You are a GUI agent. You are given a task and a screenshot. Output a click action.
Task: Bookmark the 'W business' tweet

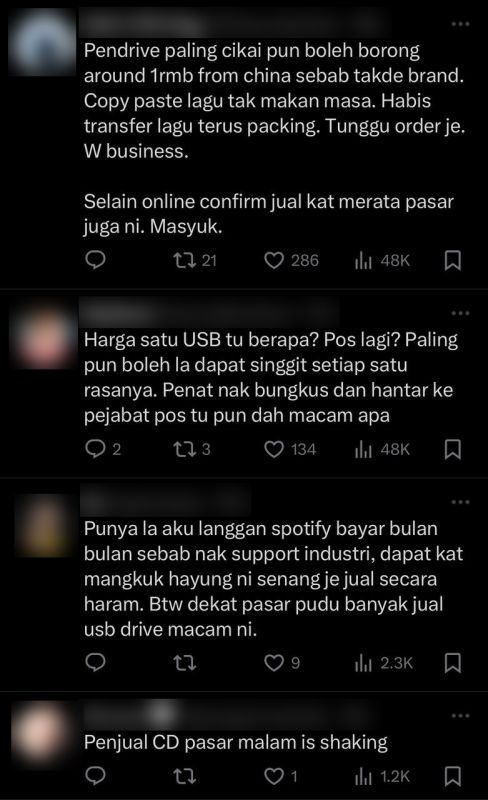[453, 261]
